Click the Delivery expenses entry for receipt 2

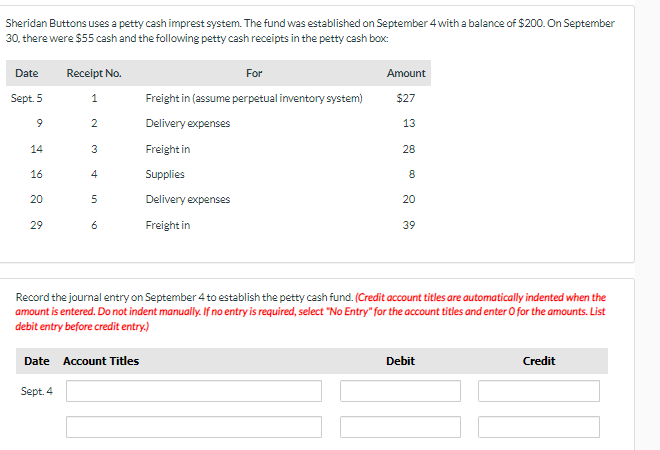(187, 123)
